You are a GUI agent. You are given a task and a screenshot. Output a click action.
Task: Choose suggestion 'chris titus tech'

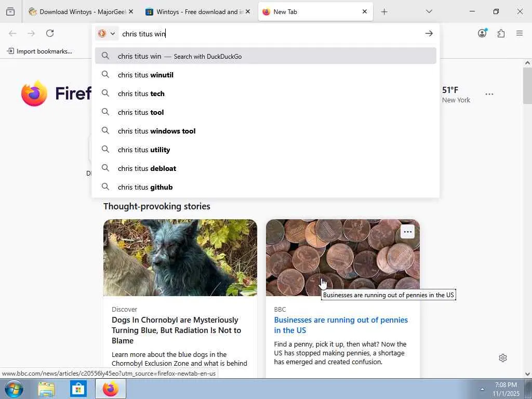tap(265, 94)
